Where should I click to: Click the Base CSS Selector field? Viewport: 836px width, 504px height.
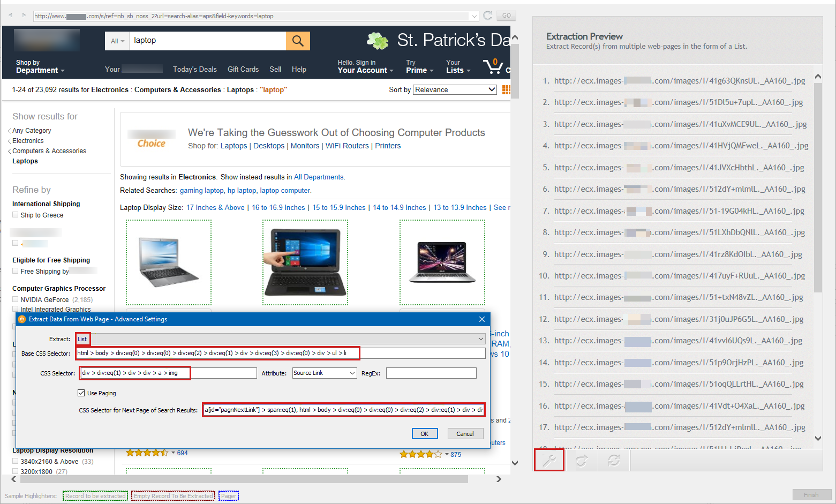[x=281, y=353]
